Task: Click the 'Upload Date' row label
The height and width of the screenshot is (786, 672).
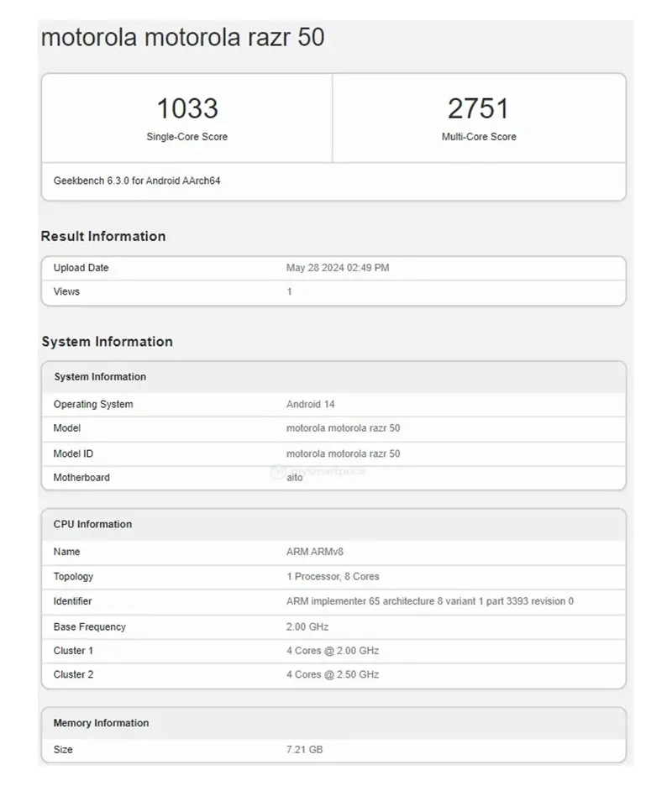Action: (81, 268)
